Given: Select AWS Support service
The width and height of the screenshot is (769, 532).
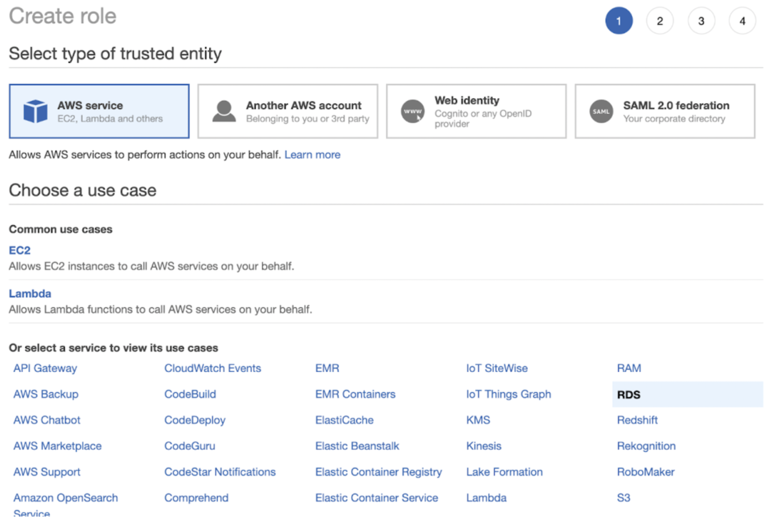Looking at the screenshot, I should click(x=47, y=472).
